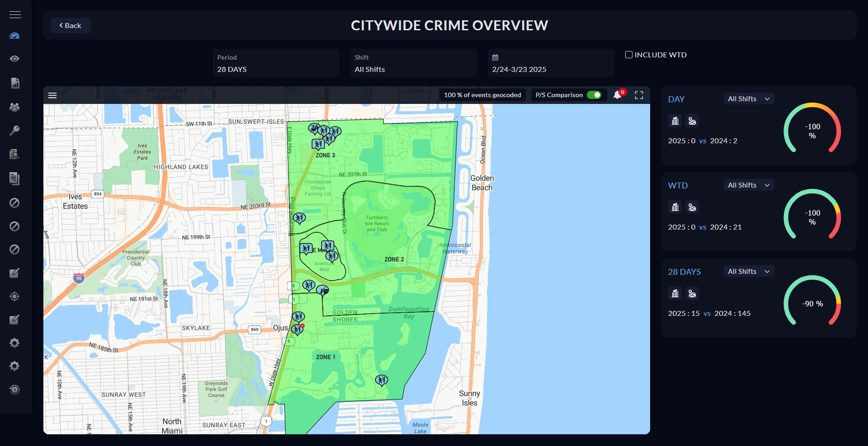Click the crime marker in Zone 1
The image size is (868, 446).
[382, 380]
